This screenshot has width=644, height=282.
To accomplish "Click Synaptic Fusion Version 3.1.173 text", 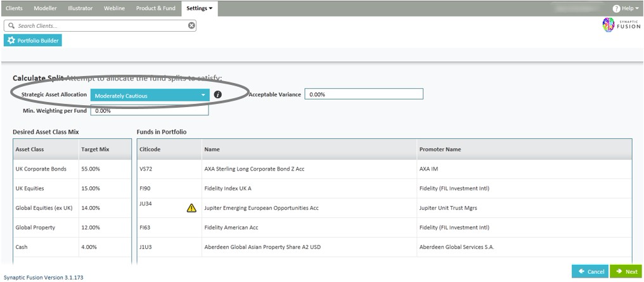I will [x=44, y=278].
